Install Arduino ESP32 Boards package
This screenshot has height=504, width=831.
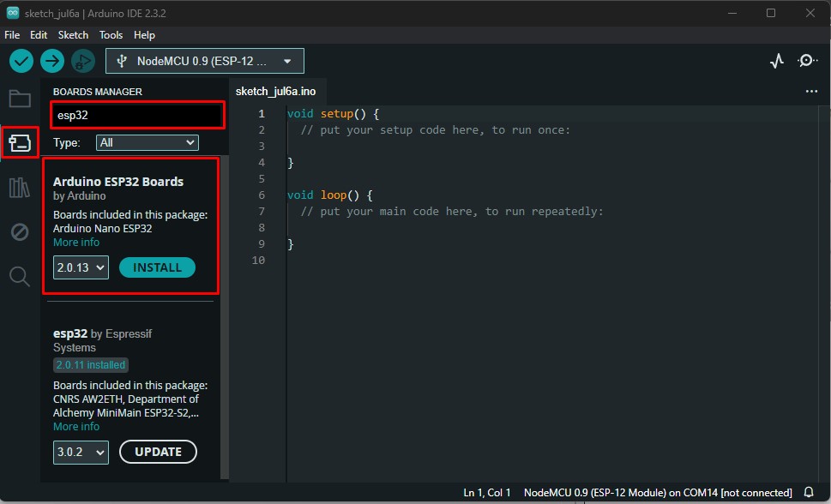point(157,267)
